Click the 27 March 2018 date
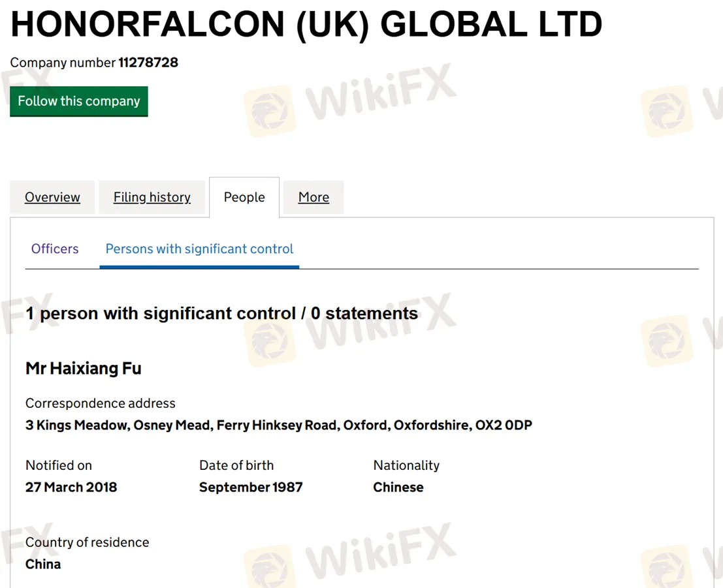Screen dimensions: 723x588 pos(71,487)
